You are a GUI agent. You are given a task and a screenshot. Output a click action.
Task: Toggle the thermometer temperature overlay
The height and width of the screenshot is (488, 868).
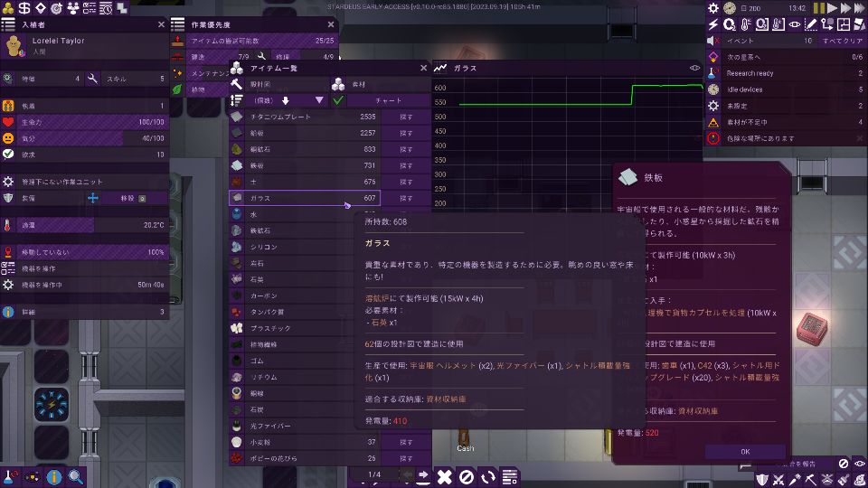(746, 24)
